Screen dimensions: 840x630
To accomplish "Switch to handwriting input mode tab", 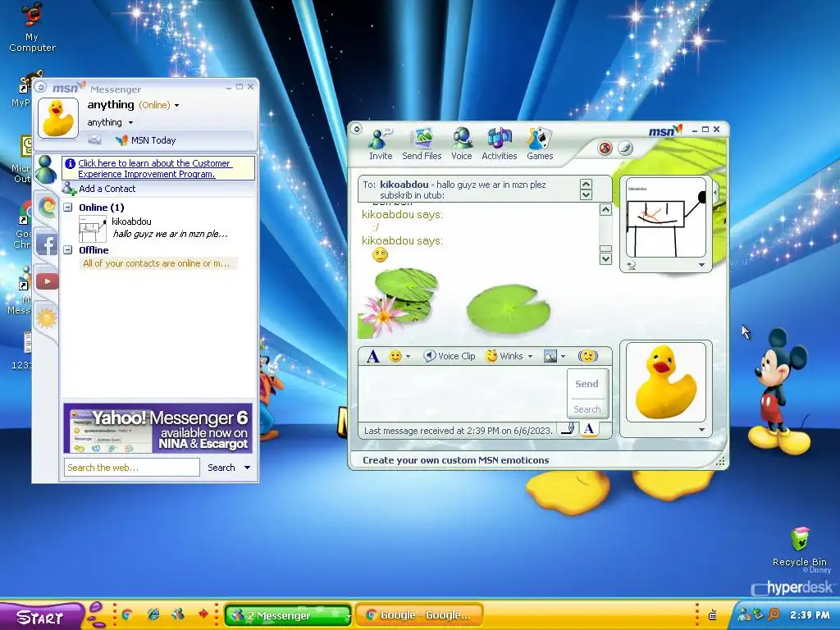I will (x=568, y=428).
